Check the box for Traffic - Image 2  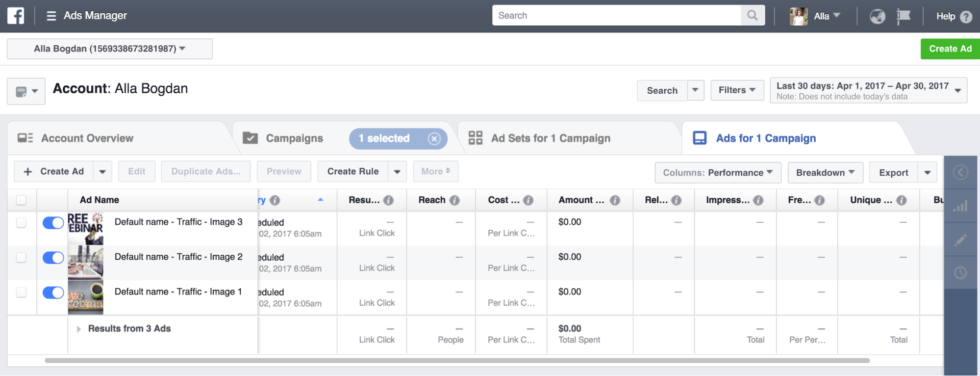(x=21, y=257)
